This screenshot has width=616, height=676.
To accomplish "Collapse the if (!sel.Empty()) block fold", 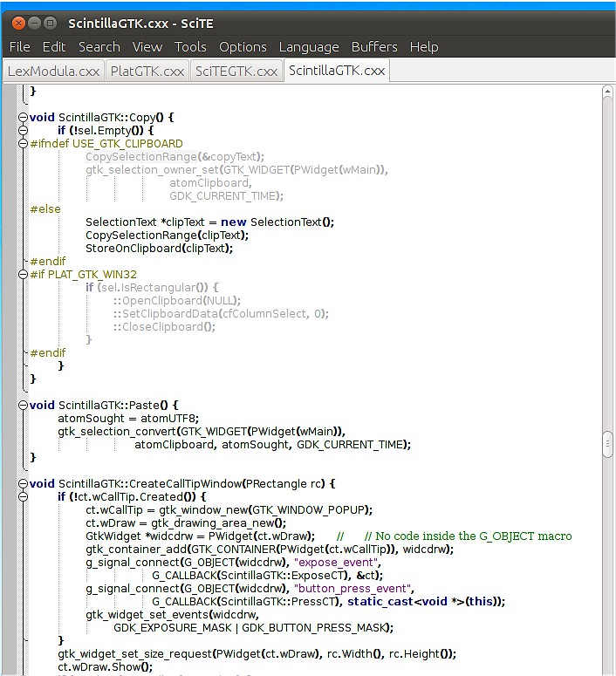I will 24,130.
